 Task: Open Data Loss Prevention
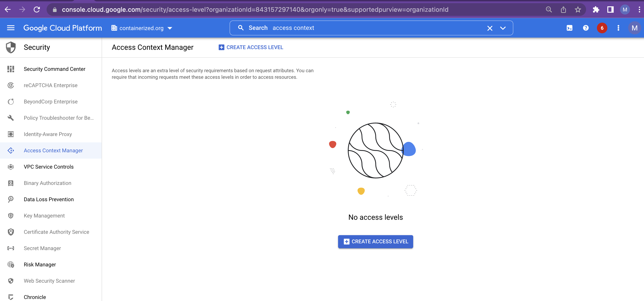[49, 199]
